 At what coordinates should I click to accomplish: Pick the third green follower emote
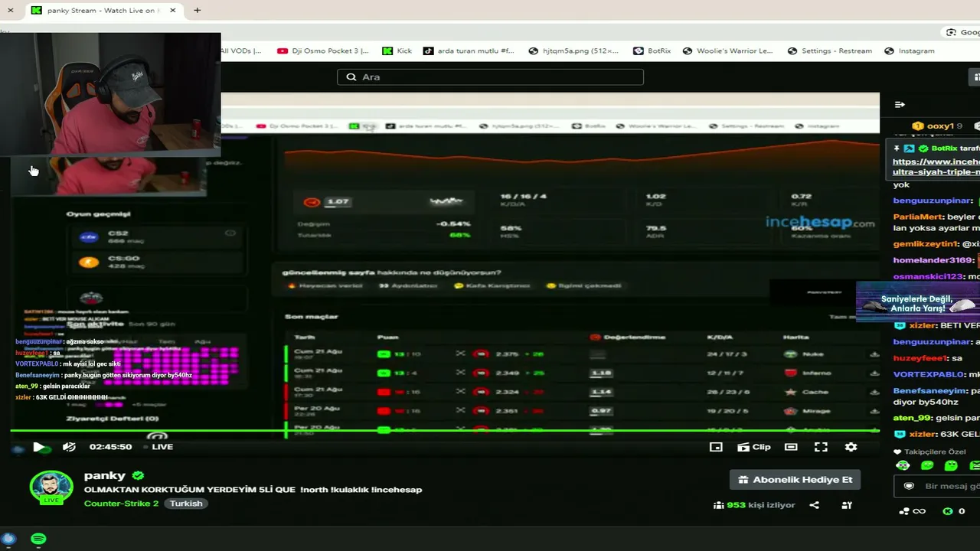click(x=951, y=465)
